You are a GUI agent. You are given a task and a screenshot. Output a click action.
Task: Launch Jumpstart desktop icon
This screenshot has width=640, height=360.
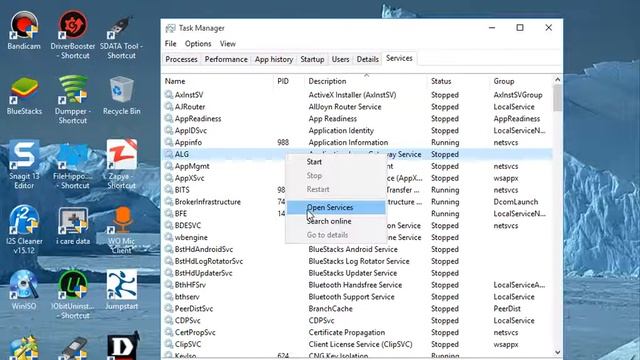(x=121, y=290)
